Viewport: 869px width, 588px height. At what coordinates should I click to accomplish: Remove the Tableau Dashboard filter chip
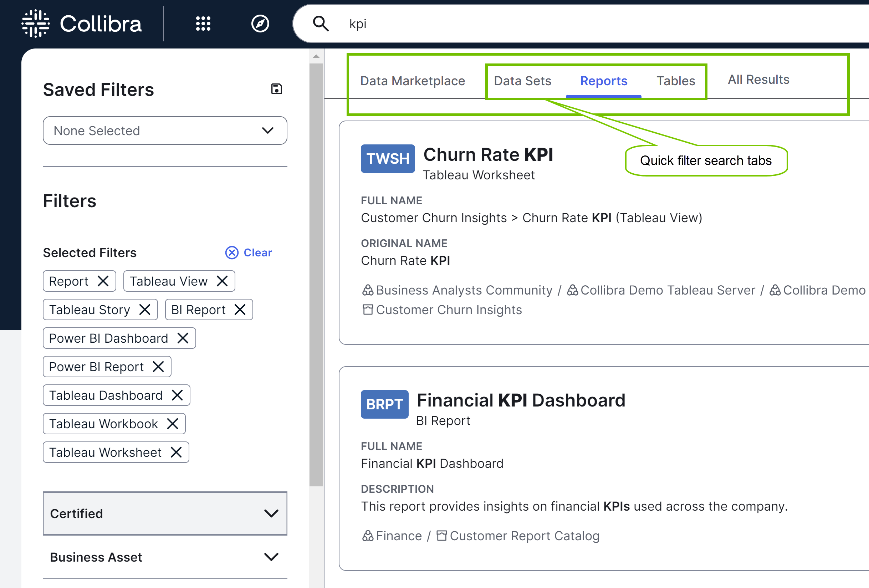pos(177,395)
